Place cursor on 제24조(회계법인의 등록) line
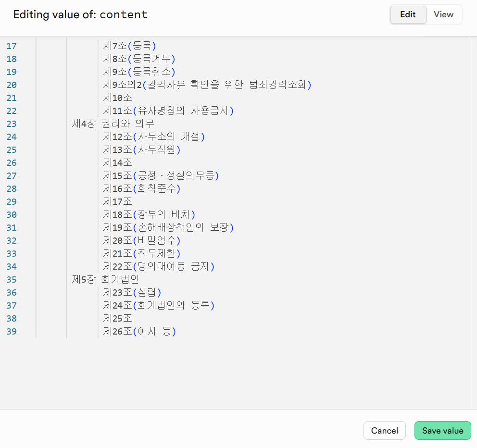 159,306
